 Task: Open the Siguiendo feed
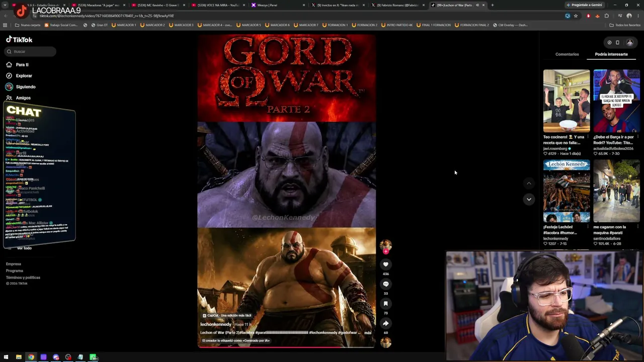click(x=21, y=86)
